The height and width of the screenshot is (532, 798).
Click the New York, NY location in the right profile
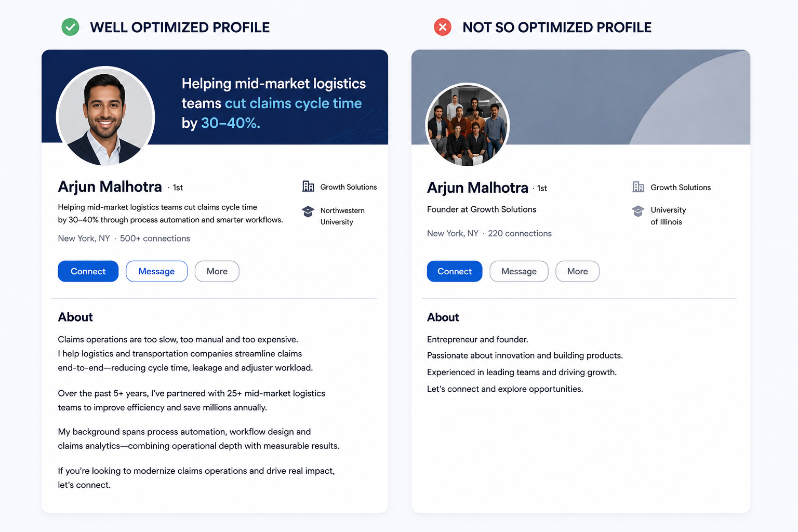453,233
